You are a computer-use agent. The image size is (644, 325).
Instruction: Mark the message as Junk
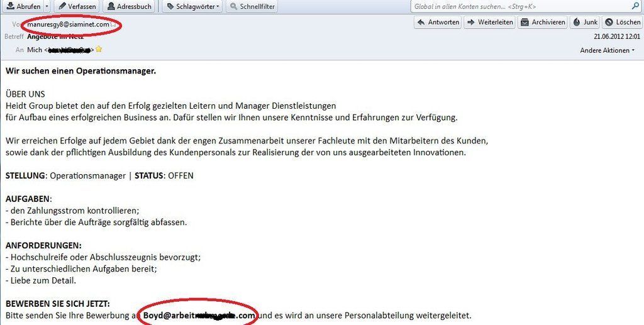(585, 22)
